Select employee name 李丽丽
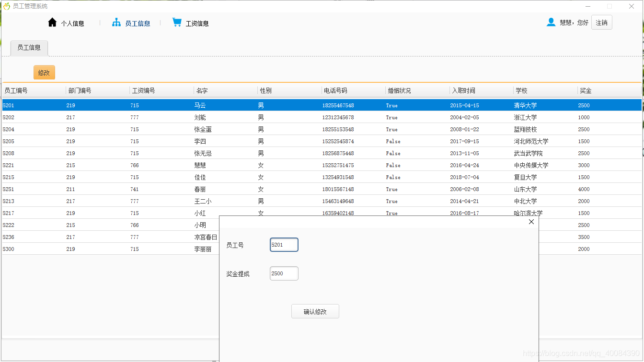 tap(203, 249)
